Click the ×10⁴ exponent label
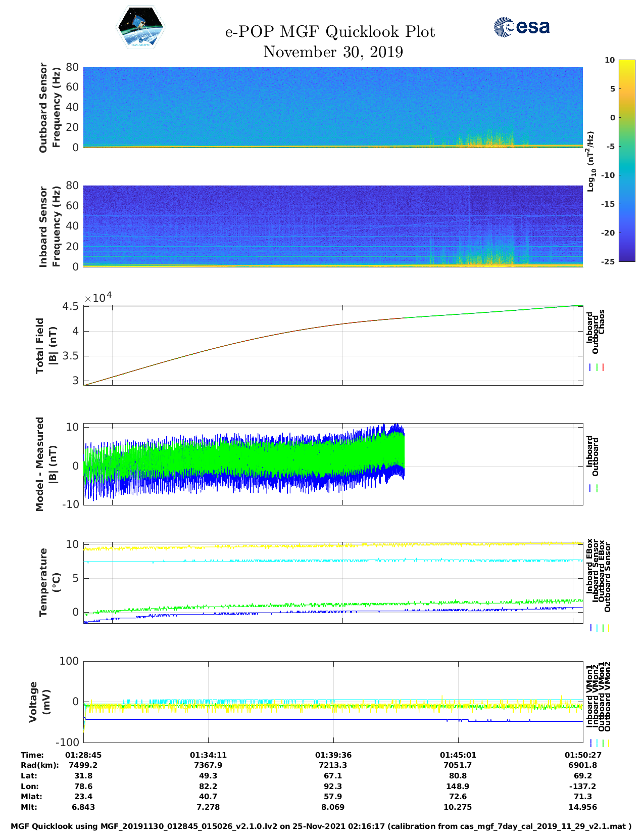 click(x=98, y=297)
